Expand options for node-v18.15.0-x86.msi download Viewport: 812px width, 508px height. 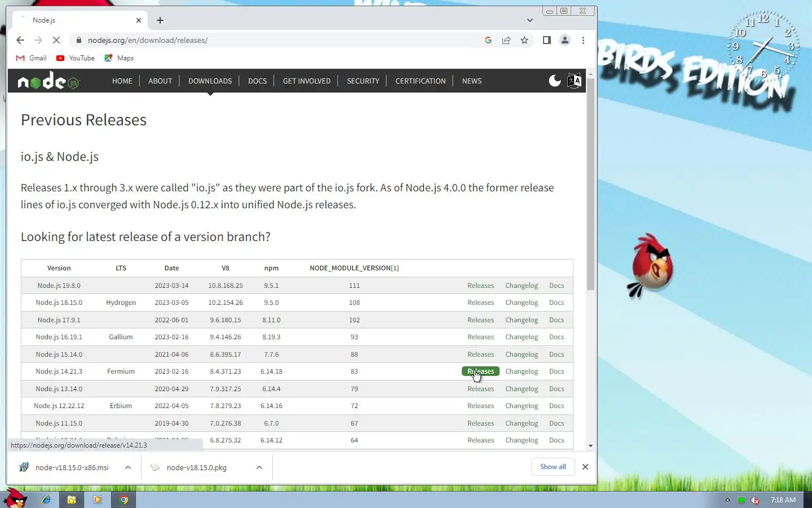pos(128,467)
